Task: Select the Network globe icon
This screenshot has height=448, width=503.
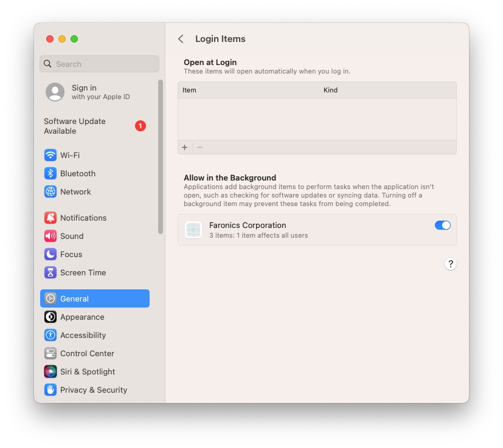Action: [50, 191]
